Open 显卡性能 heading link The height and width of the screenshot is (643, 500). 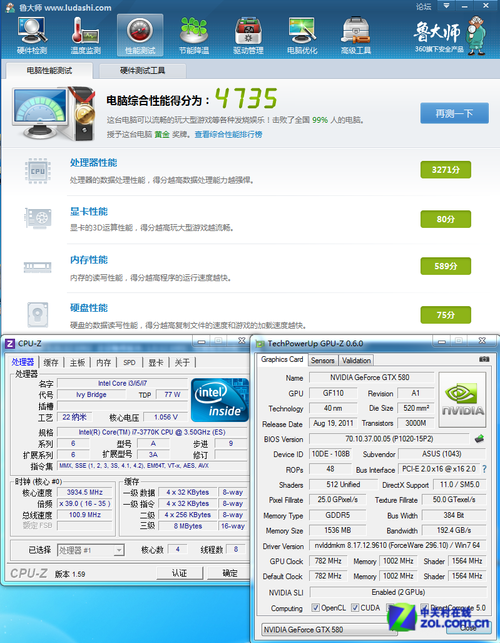(89, 212)
